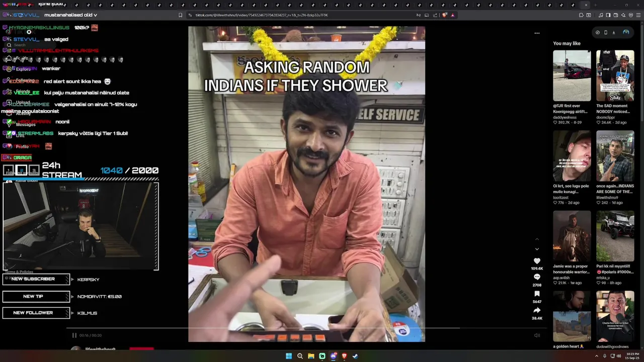Click the Brave Shields lion icon

click(x=444, y=15)
